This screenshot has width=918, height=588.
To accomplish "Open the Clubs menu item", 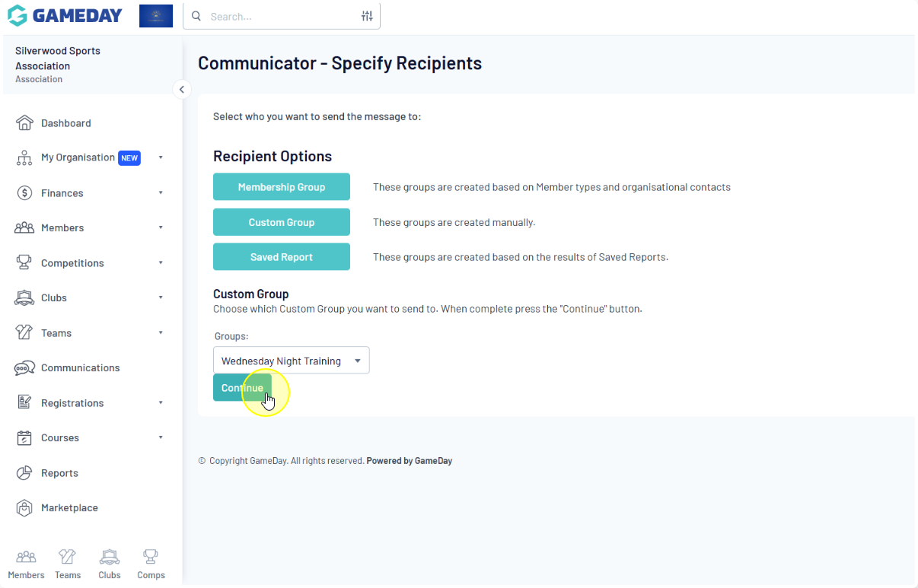I will [x=54, y=298].
